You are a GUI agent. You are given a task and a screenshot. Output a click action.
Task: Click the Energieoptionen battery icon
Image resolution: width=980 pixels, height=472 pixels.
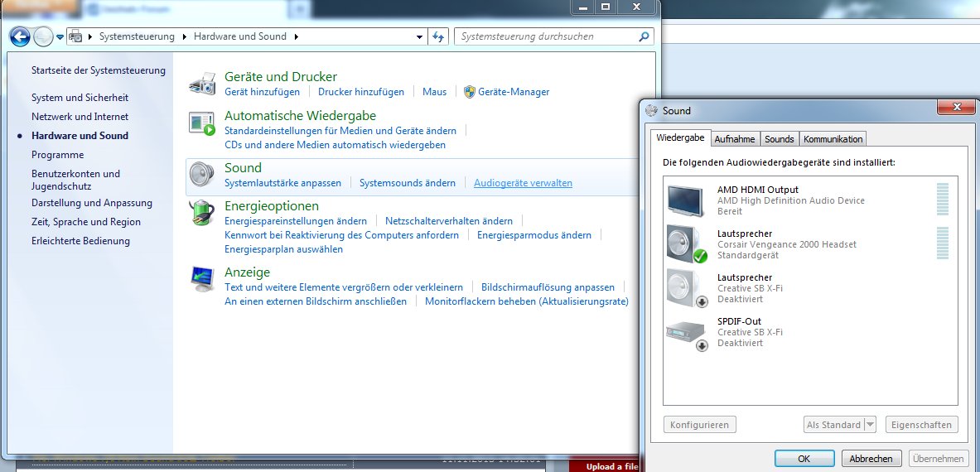(x=202, y=213)
